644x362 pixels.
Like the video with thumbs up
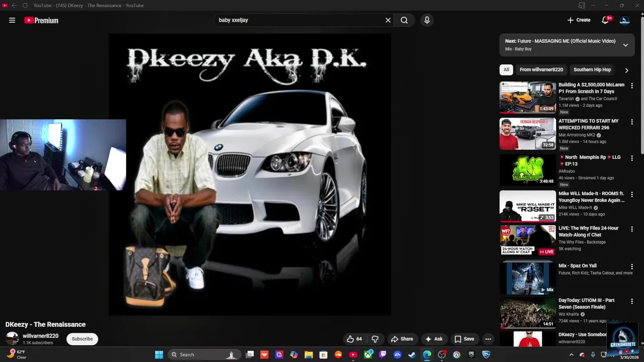(354, 339)
